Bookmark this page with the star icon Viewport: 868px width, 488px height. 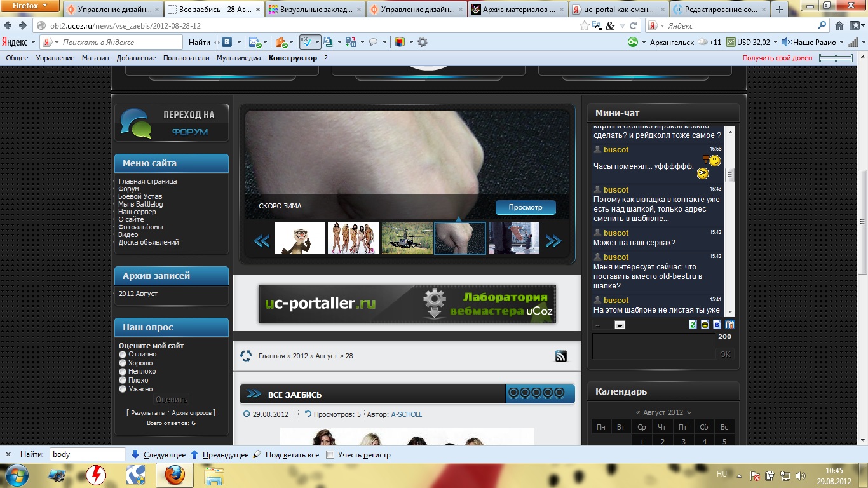click(x=584, y=26)
